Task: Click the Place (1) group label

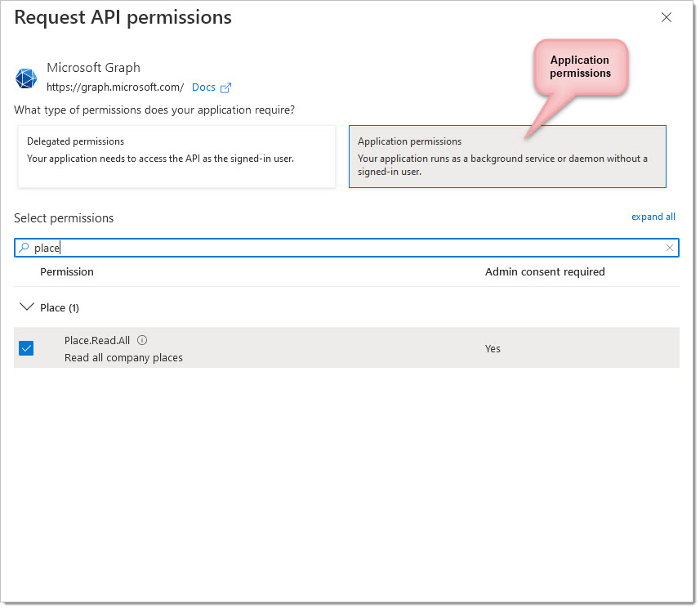Action: (x=60, y=308)
